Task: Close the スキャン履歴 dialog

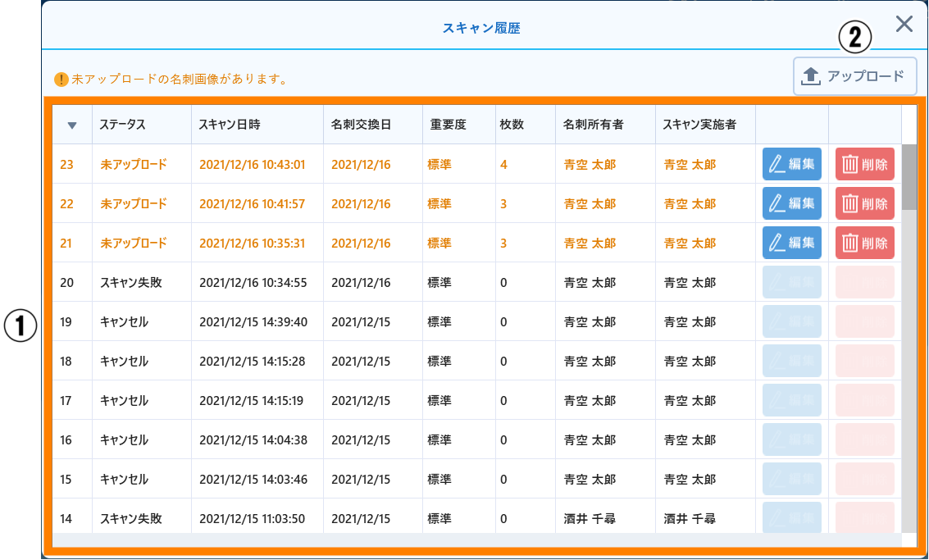Action: pos(904,24)
